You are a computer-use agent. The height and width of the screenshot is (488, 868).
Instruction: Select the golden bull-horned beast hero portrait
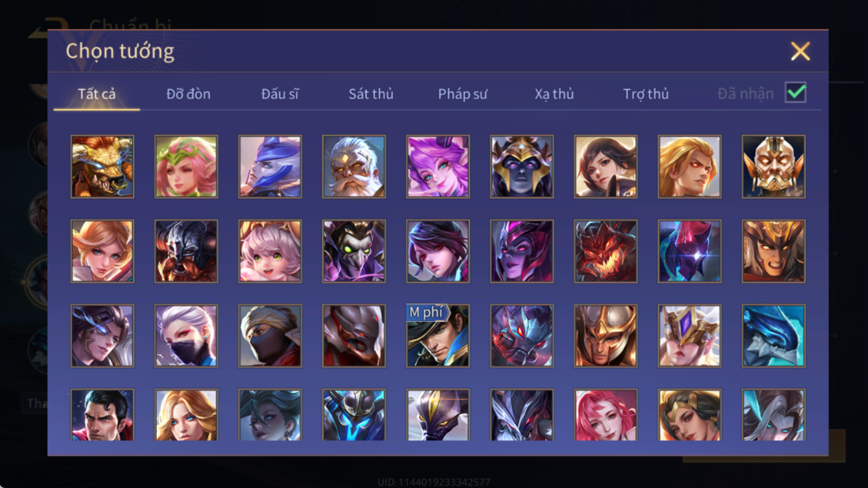(102, 167)
